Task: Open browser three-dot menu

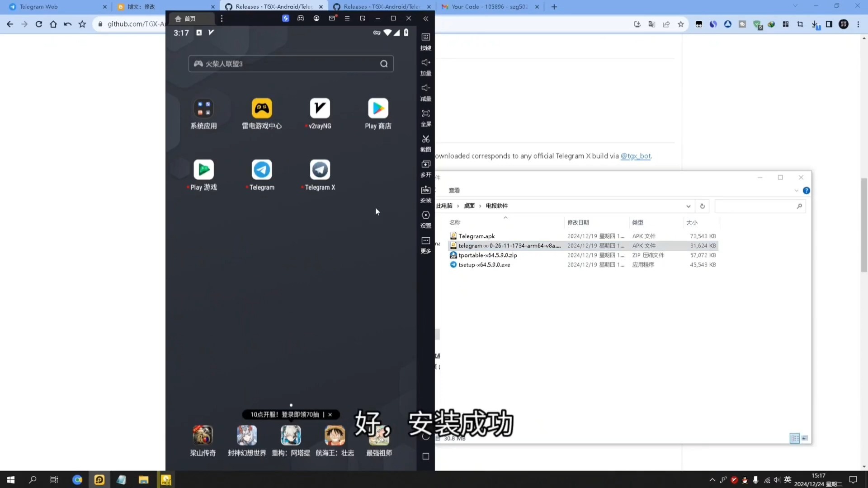Action: [x=858, y=24]
